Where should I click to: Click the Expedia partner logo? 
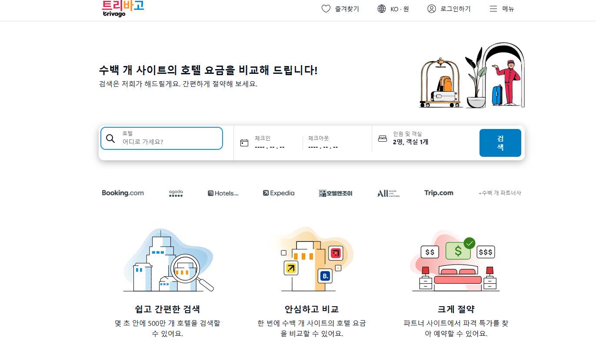278,192
